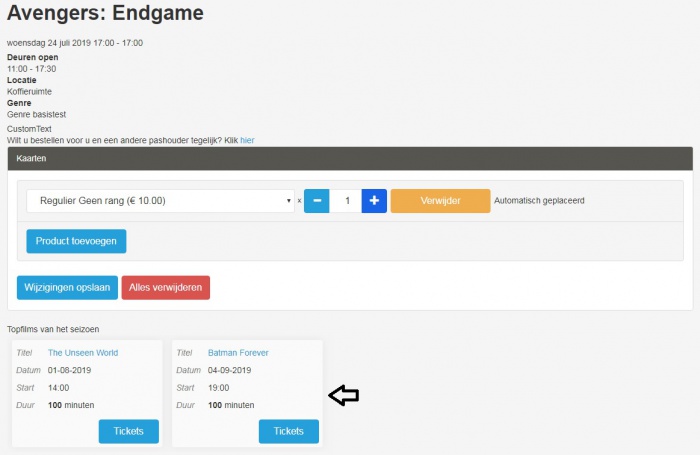
Task: Click the Koffieruimte location text
Action: click(29, 92)
